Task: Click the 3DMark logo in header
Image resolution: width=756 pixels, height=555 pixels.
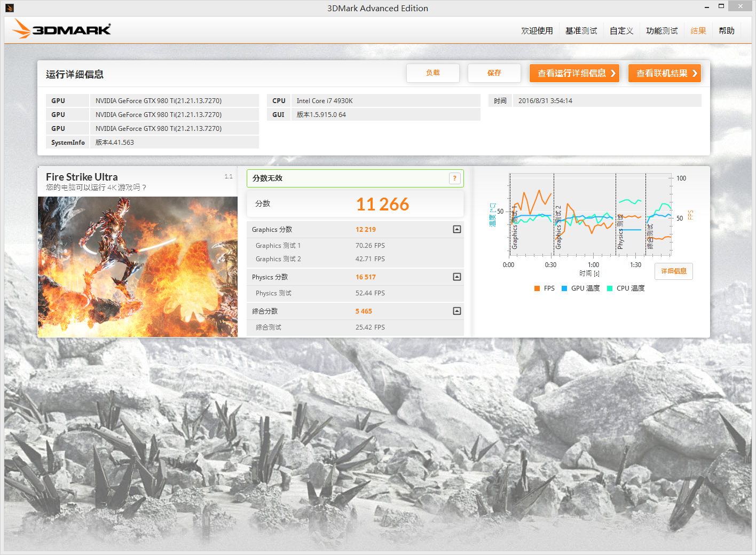Action: tap(62, 29)
